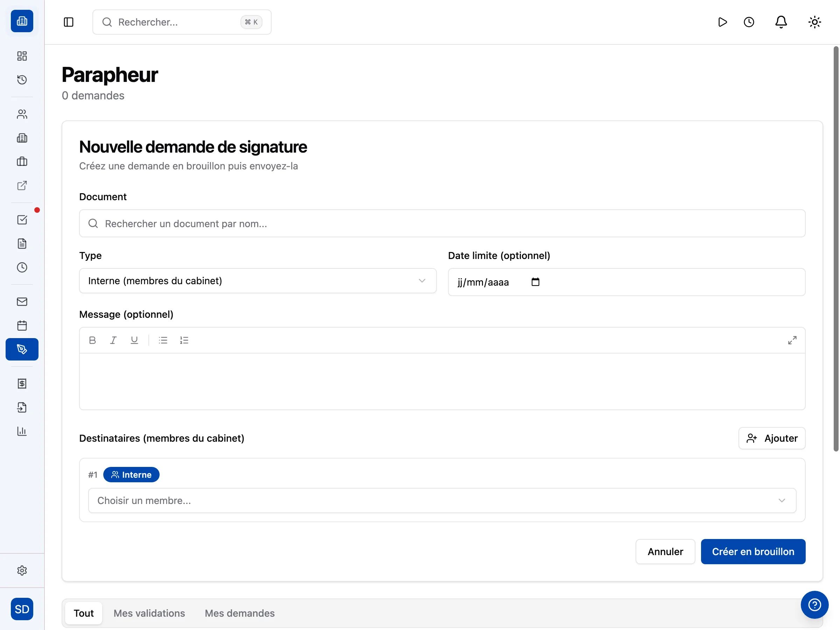Switch to the Mes demandes tab
Screen dimensions: 840x630
(239, 613)
